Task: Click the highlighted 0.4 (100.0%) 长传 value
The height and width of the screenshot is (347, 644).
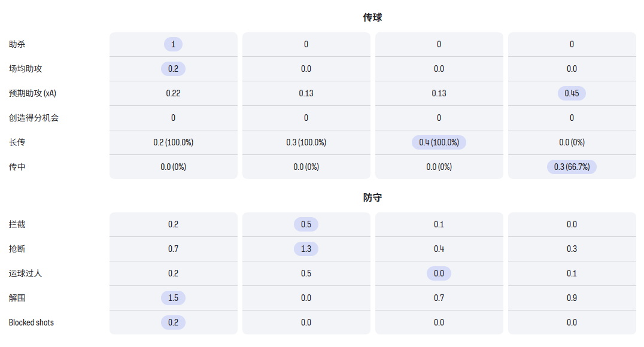Action: click(x=439, y=142)
